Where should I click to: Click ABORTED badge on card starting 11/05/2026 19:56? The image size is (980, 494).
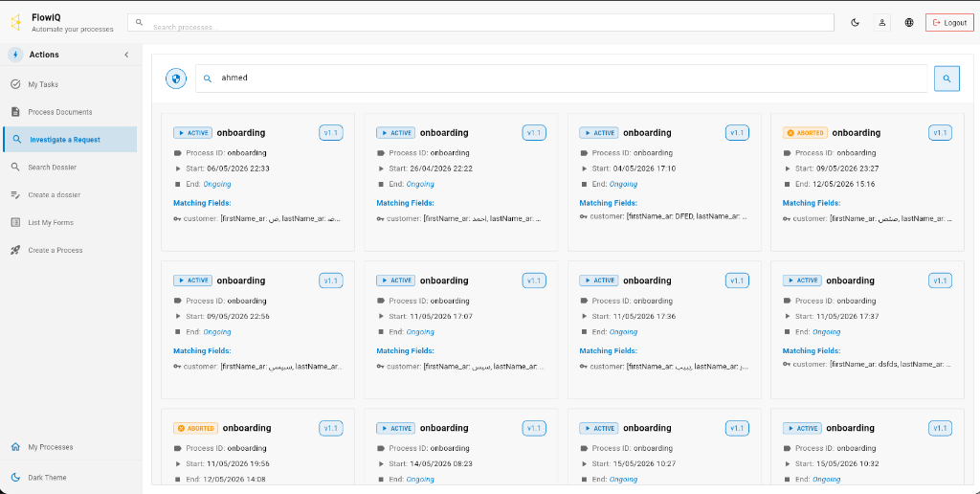(x=195, y=428)
